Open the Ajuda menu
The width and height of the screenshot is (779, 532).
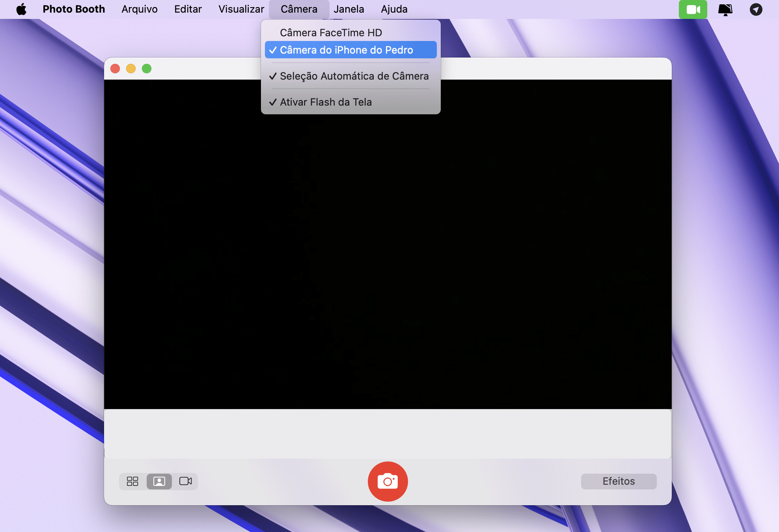[394, 9]
